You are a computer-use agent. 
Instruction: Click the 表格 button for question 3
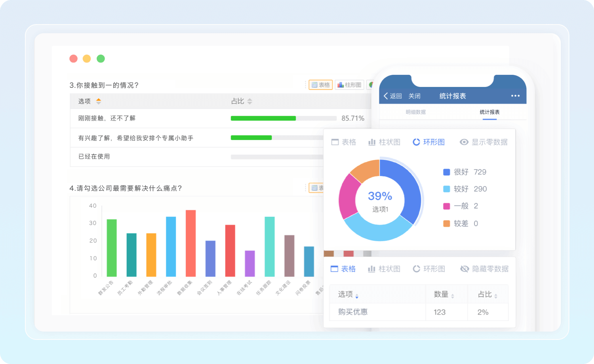tap(320, 85)
